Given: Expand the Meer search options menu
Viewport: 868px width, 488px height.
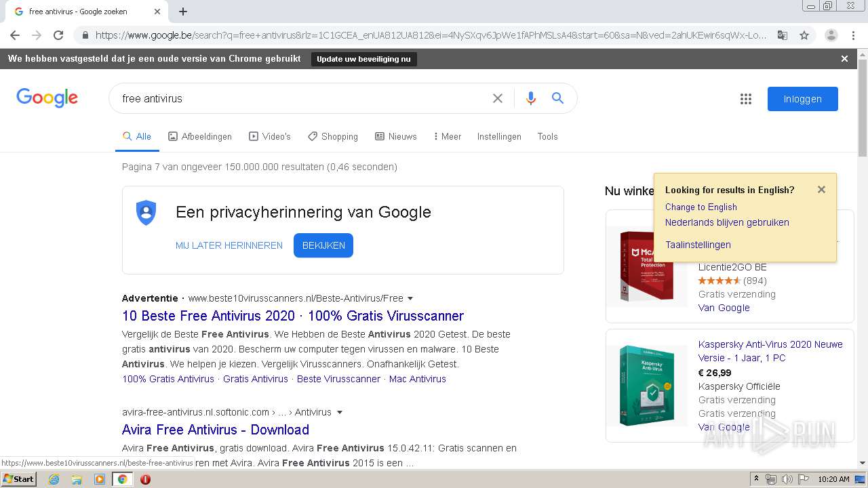Looking at the screenshot, I should click(x=448, y=136).
